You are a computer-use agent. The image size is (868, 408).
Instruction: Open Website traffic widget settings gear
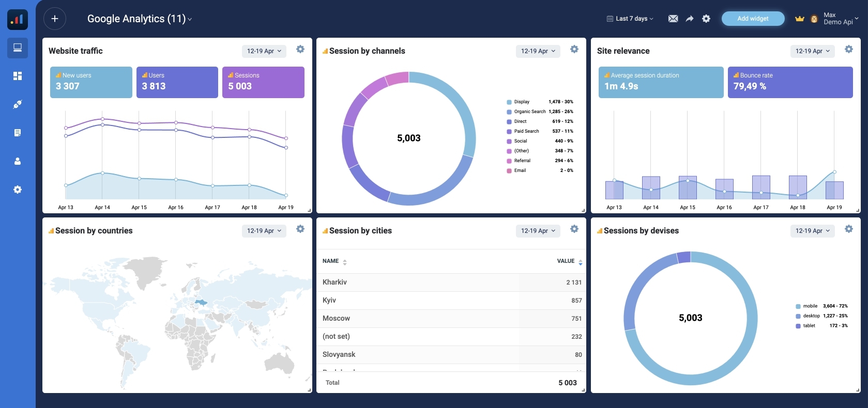[x=300, y=50]
